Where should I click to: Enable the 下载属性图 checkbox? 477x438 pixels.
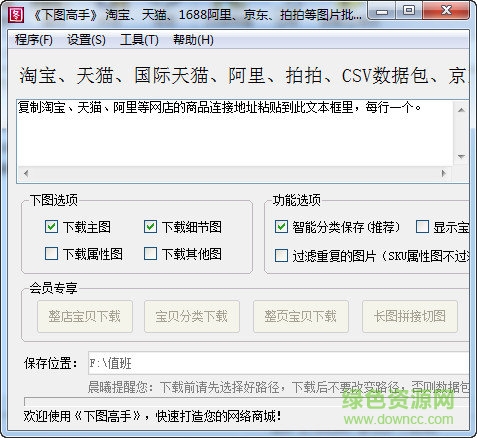tap(51, 254)
